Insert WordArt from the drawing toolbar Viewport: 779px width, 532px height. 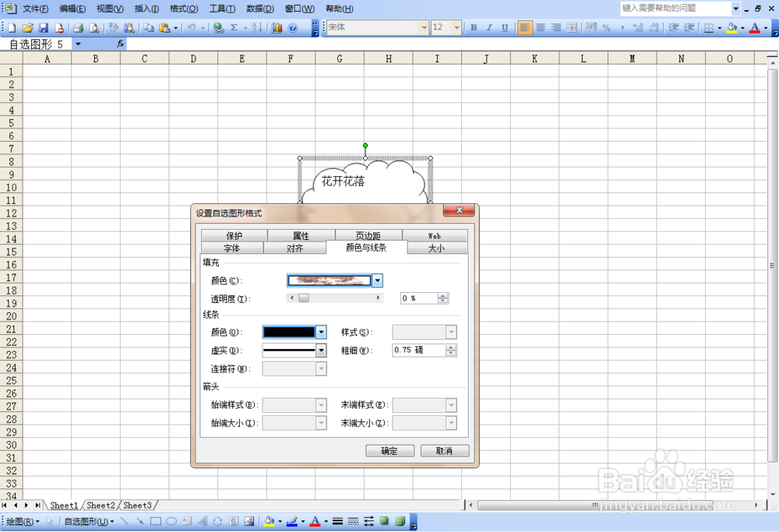202,522
